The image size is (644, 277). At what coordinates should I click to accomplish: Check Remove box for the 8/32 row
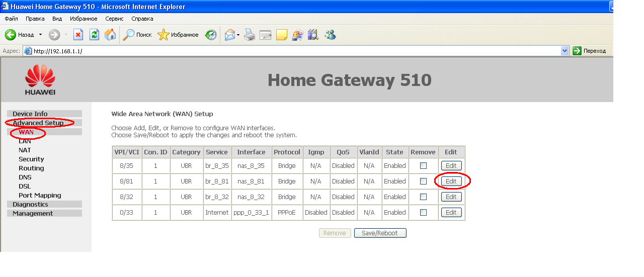[423, 197]
